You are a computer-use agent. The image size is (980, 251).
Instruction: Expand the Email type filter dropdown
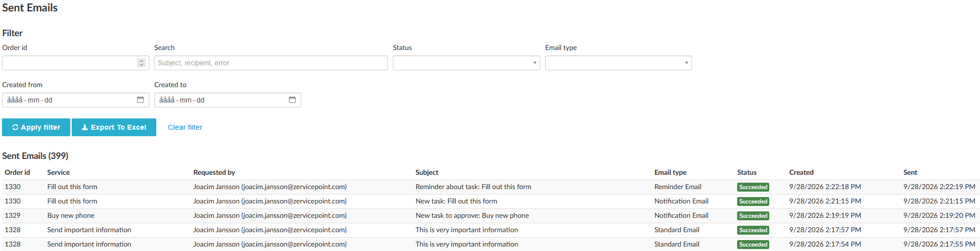pyautogui.click(x=618, y=63)
